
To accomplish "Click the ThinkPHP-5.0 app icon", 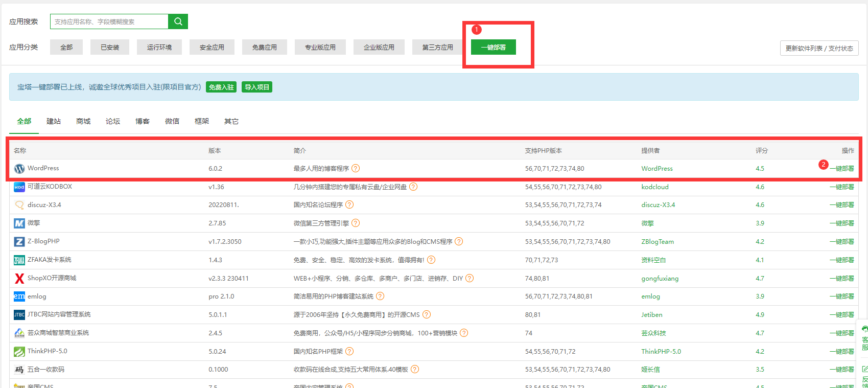I will pyautogui.click(x=19, y=352).
